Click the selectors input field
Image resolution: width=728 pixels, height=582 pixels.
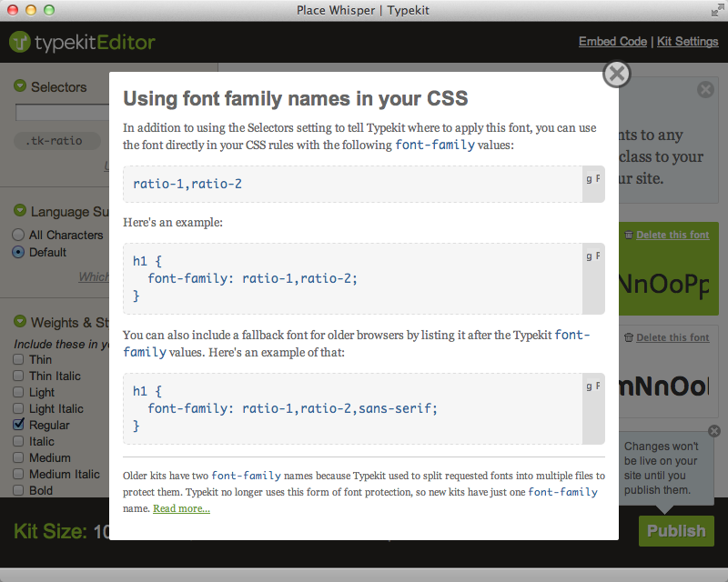pos(63,113)
